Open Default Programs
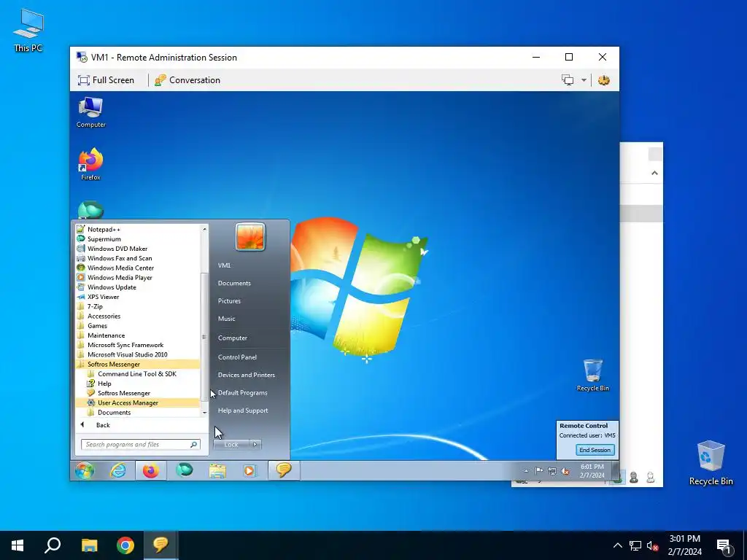 tap(242, 393)
